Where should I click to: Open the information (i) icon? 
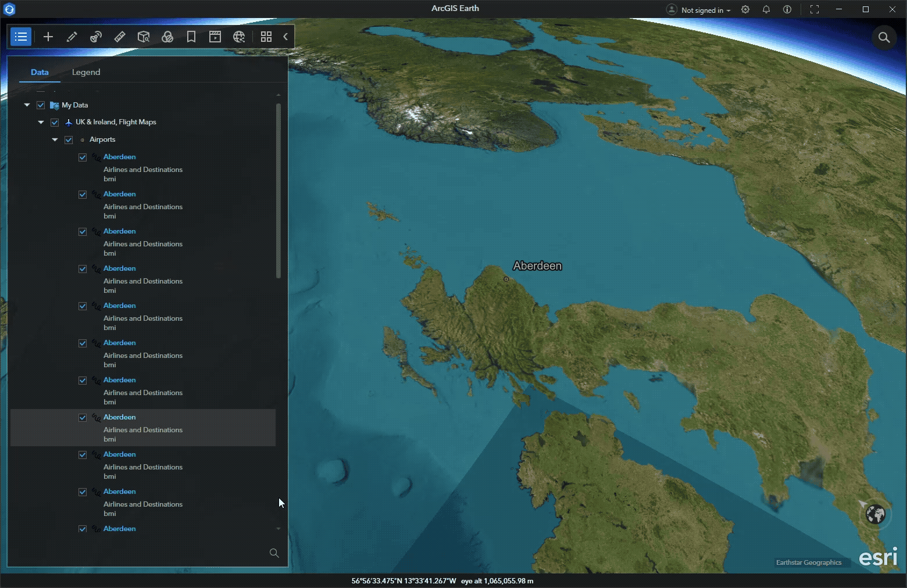[x=787, y=9]
